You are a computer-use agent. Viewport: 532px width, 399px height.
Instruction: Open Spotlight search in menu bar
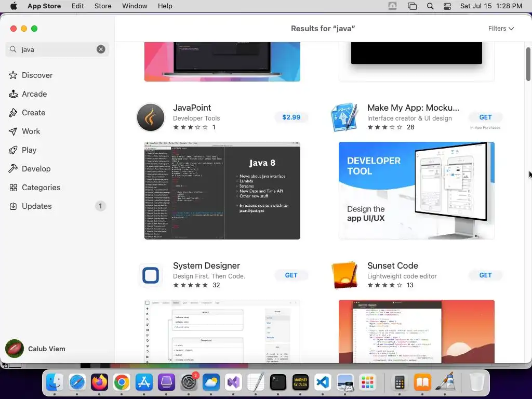click(430, 6)
